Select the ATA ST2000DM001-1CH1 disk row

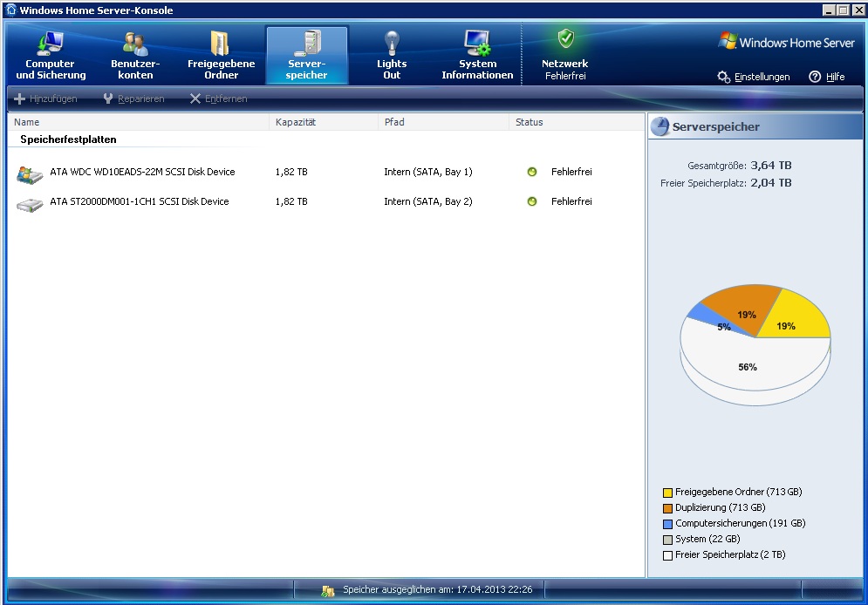pyautogui.click(x=326, y=202)
